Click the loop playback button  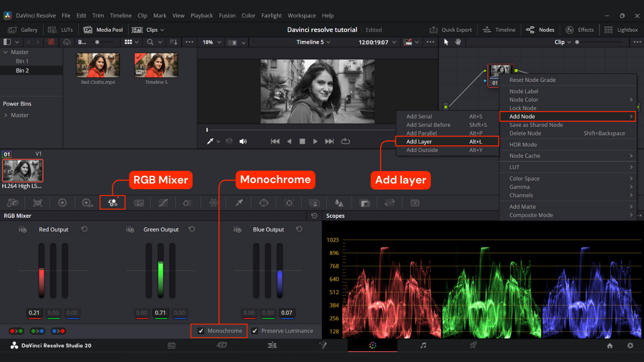tap(345, 141)
